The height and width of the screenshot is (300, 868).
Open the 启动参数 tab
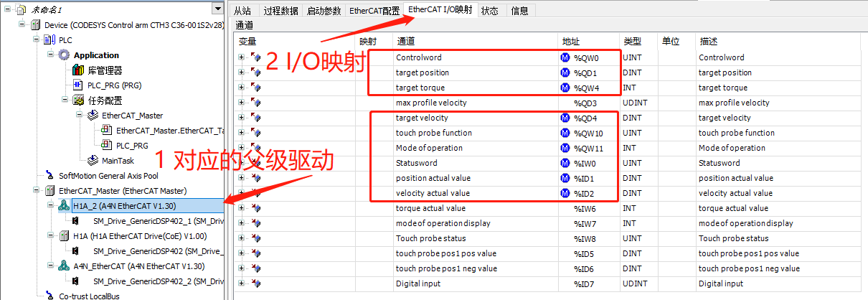click(324, 11)
